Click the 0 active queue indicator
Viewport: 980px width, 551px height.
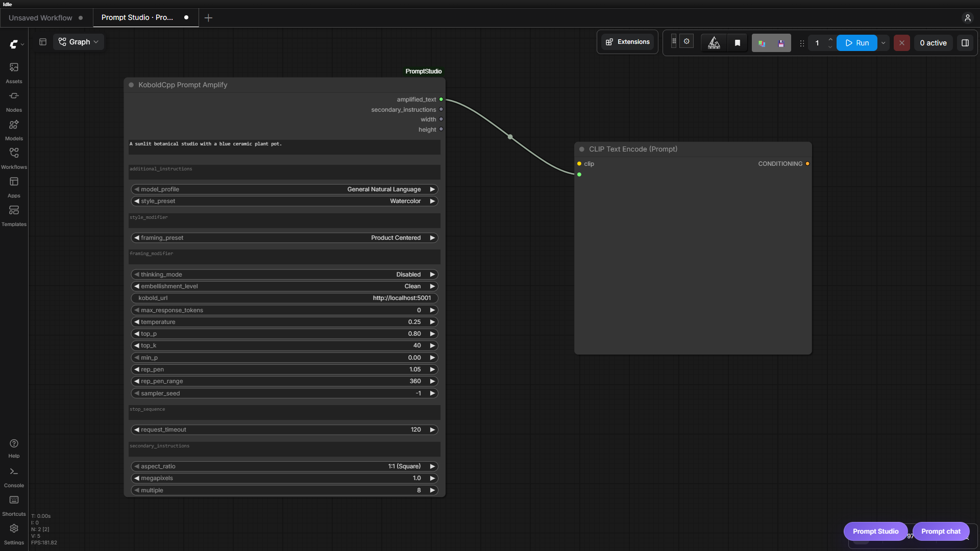tap(933, 43)
